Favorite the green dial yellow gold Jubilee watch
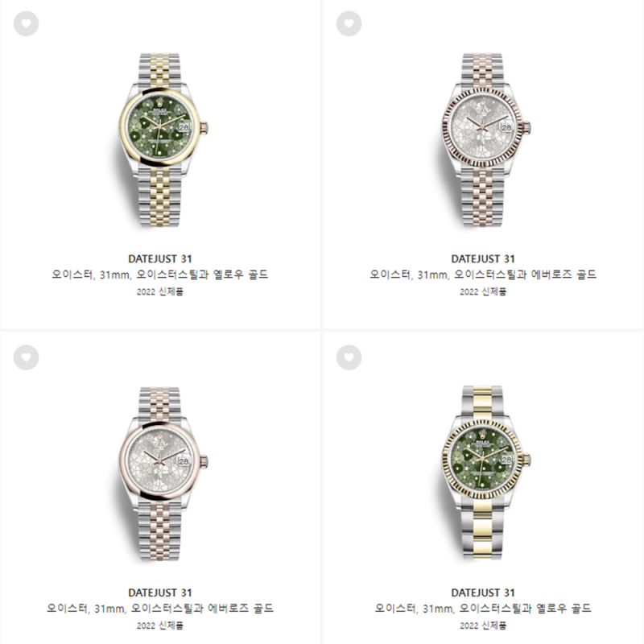The image size is (644, 644). (27, 23)
